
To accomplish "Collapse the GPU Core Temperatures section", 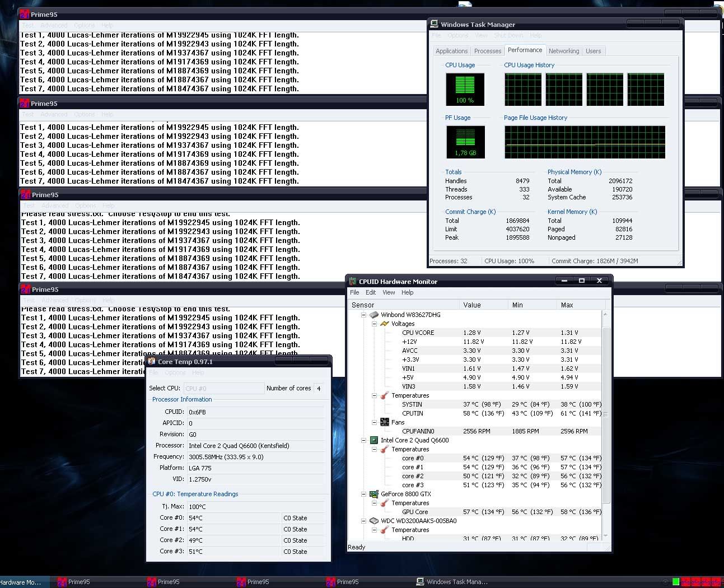I will click(x=374, y=503).
